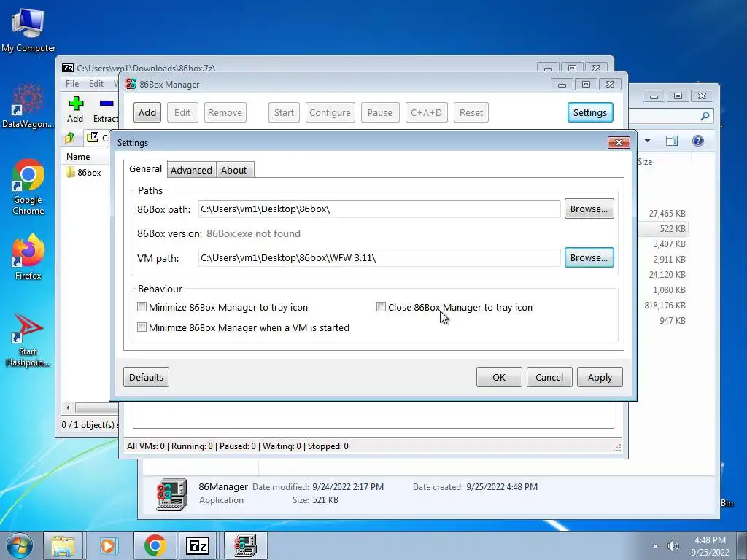Image resolution: width=747 pixels, height=560 pixels.
Task: Click the 86Manager application icon in details pane
Action: 171,494
